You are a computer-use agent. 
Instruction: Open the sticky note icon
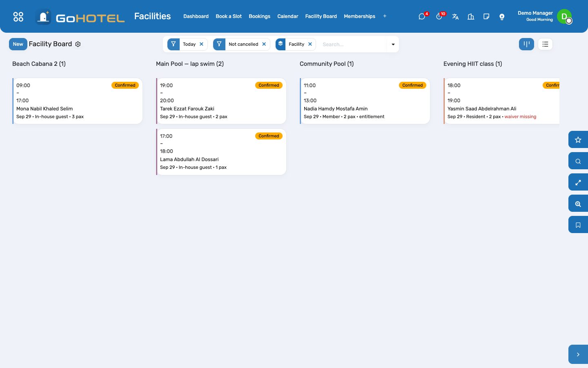pos(486,16)
